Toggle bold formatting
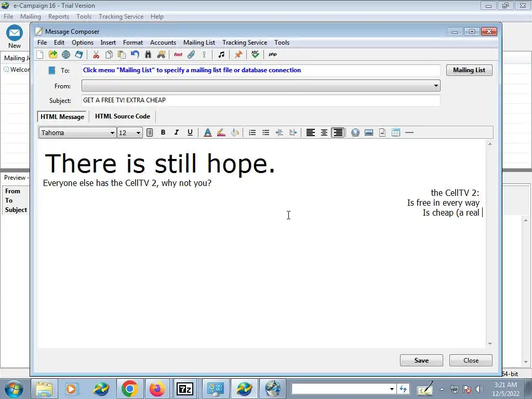532x399 pixels. (x=163, y=132)
